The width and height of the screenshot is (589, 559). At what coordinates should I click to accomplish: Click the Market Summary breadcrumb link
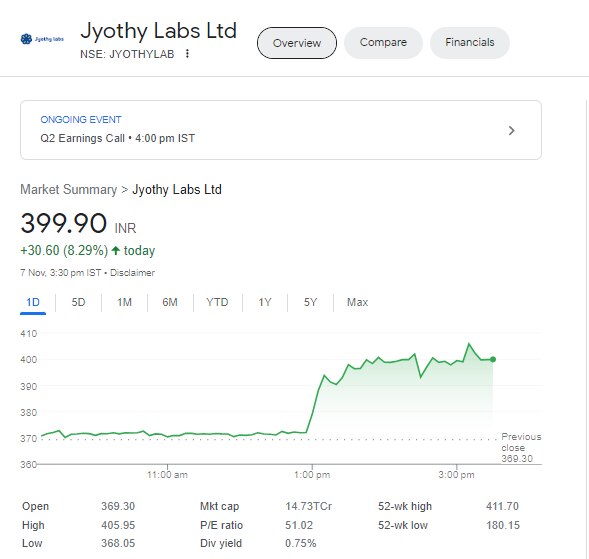click(x=69, y=189)
